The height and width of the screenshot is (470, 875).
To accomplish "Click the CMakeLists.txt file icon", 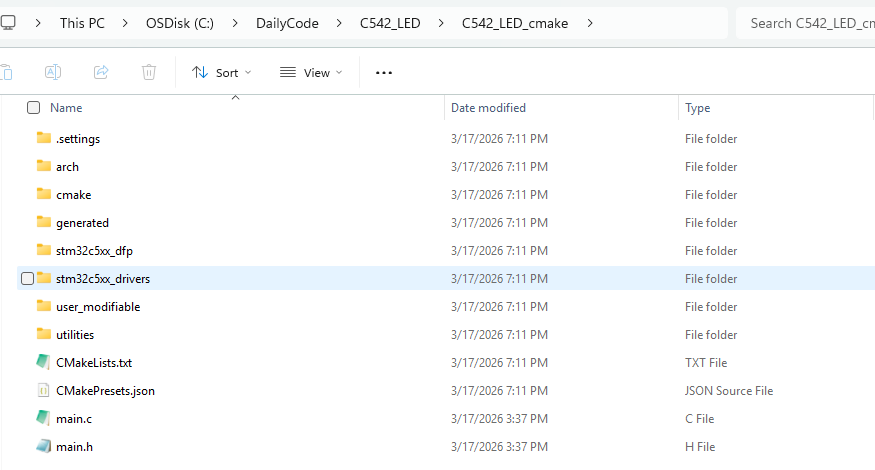I will (44, 362).
